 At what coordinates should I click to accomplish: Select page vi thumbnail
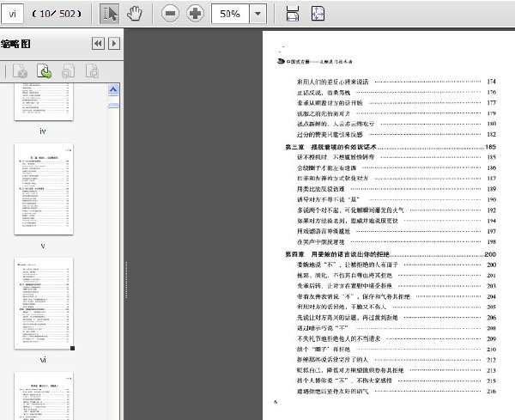click(x=44, y=303)
